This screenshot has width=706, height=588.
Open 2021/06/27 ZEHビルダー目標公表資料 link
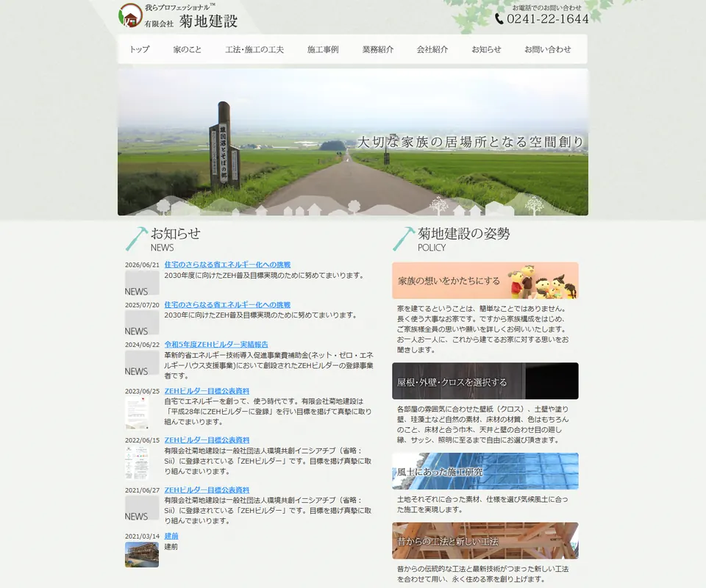tap(207, 490)
